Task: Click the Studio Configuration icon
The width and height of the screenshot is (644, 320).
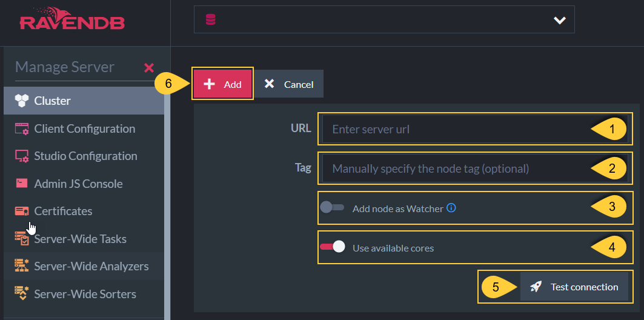Action: pos(22,156)
